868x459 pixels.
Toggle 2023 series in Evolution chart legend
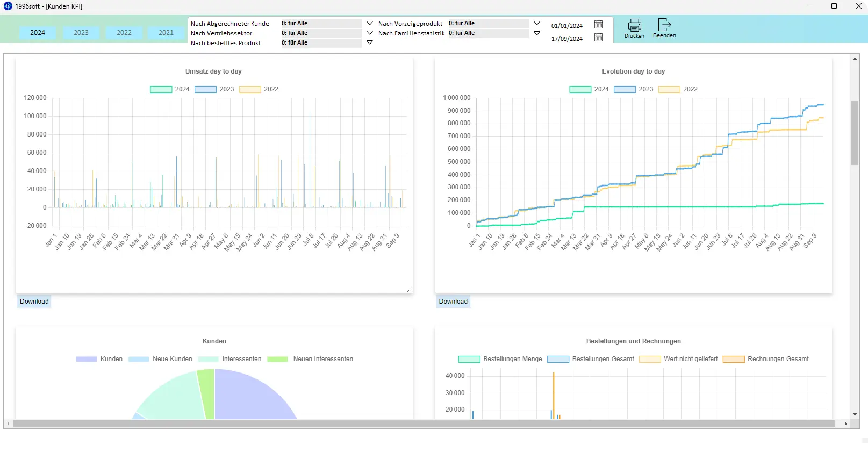(633, 89)
